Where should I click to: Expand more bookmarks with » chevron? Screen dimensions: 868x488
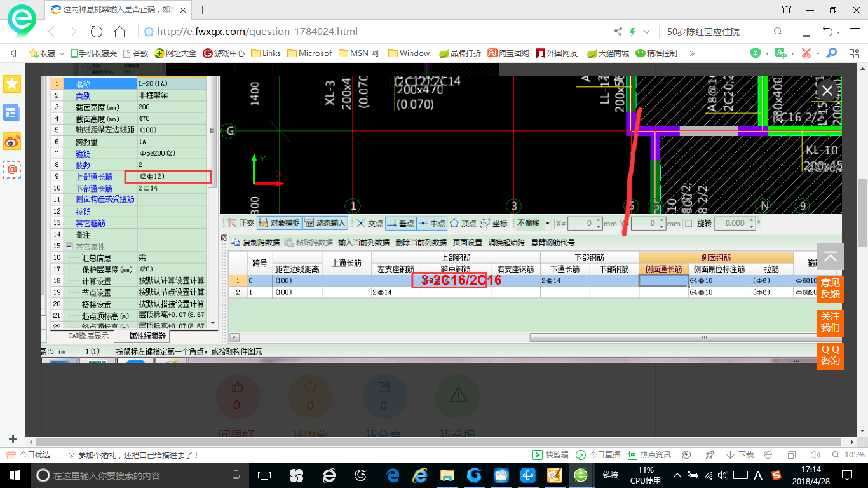692,53
